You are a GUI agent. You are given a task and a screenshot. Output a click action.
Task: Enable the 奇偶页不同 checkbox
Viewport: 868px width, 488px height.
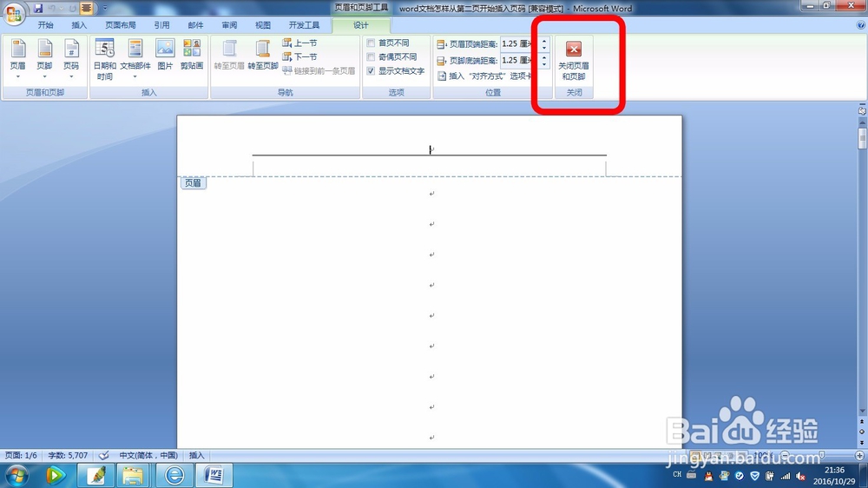371,56
